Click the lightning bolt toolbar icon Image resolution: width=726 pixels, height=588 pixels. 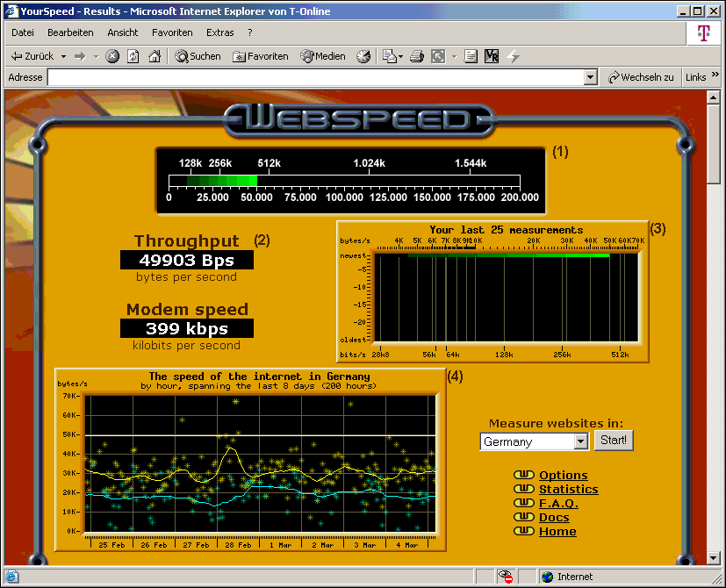pos(513,56)
